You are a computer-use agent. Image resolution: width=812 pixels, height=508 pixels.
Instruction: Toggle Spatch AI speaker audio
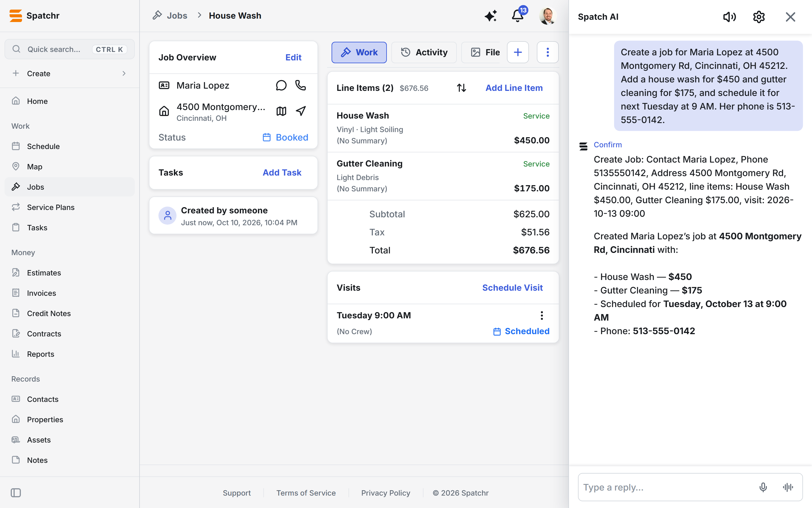[x=729, y=17]
